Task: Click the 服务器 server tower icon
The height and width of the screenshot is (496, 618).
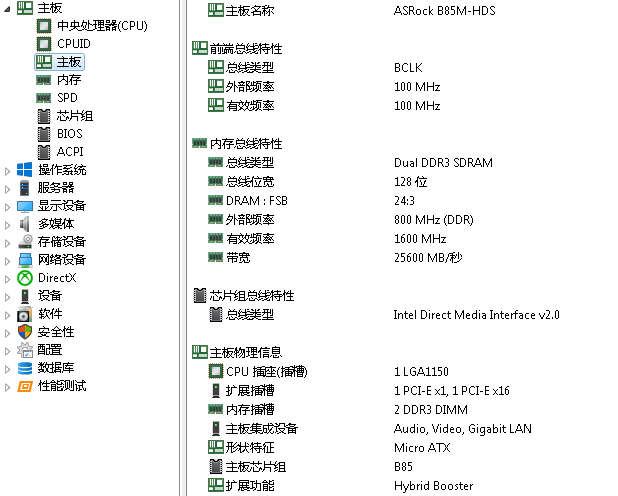Action: (24, 188)
